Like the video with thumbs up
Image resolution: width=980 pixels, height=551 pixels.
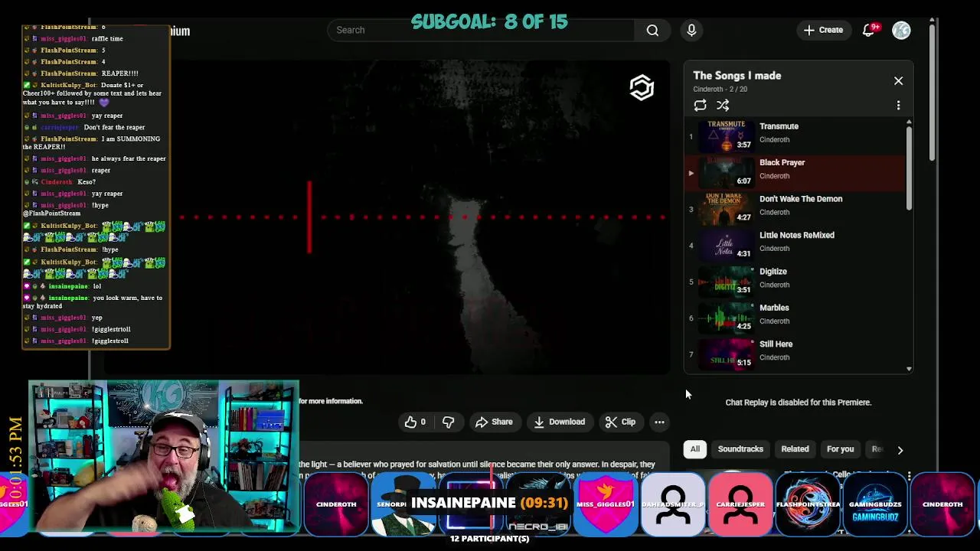pos(415,422)
